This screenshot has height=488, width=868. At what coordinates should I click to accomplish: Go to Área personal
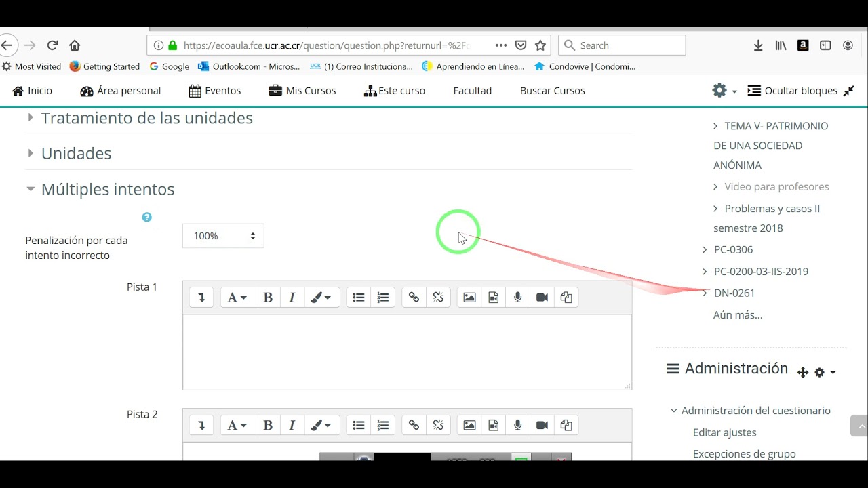[x=121, y=91]
